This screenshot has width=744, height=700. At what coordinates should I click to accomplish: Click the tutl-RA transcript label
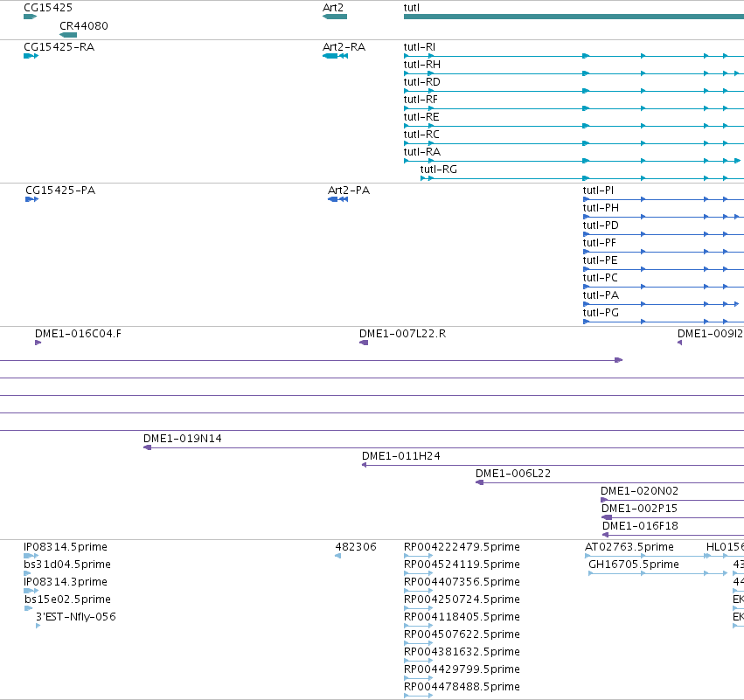[x=421, y=152]
